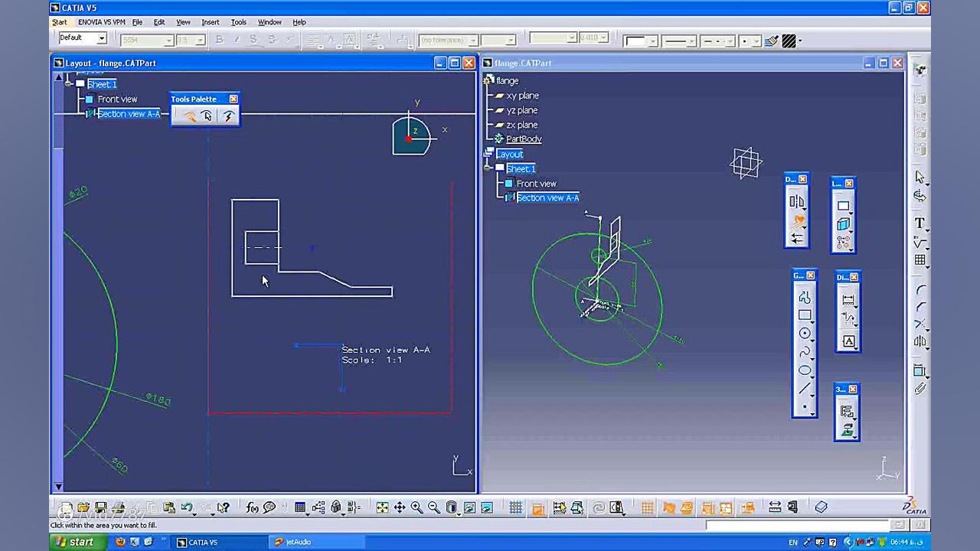980x551 pixels.
Task: Select the Zoom In tool on bottom toolbar
Action: tap(416, 507)
